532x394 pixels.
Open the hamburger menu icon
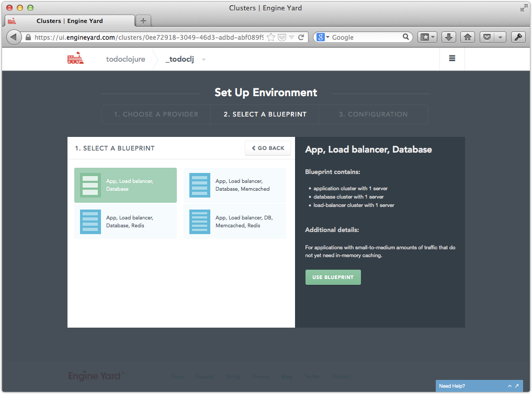pyautogui.click(x=452, y=59)
